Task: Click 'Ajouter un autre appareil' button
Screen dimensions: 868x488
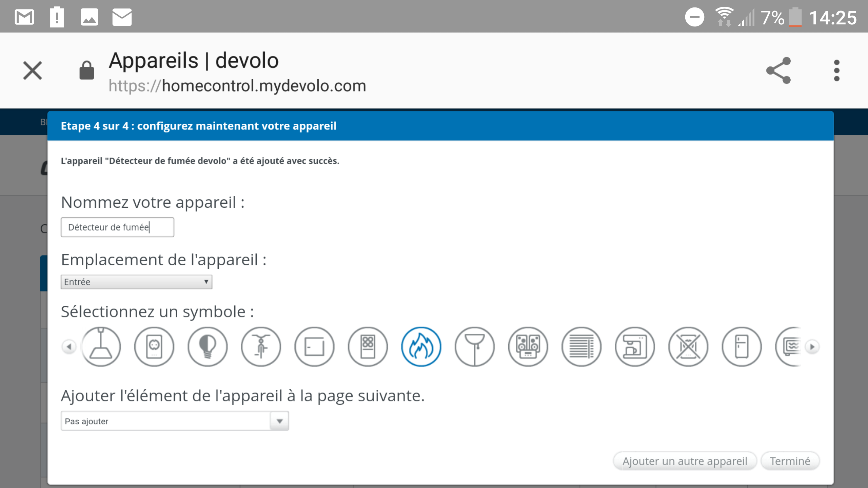Action: coord(685,461)
